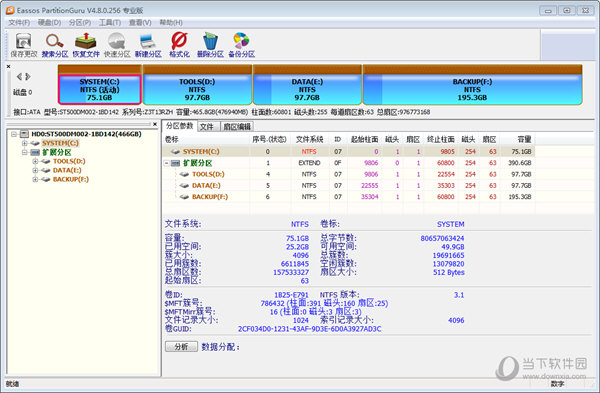
Task: Collapse 扩展分区 node in the tree
Action: pyautogui.click(x=24, y=152)
